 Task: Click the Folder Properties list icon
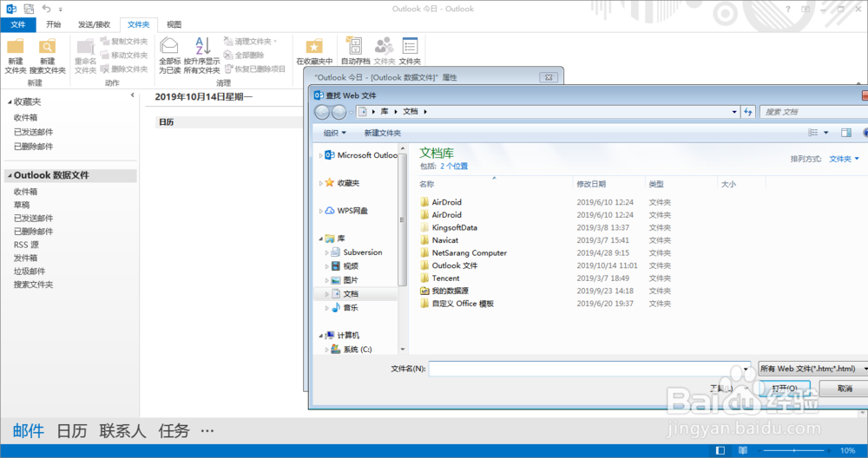coord(410,51)
